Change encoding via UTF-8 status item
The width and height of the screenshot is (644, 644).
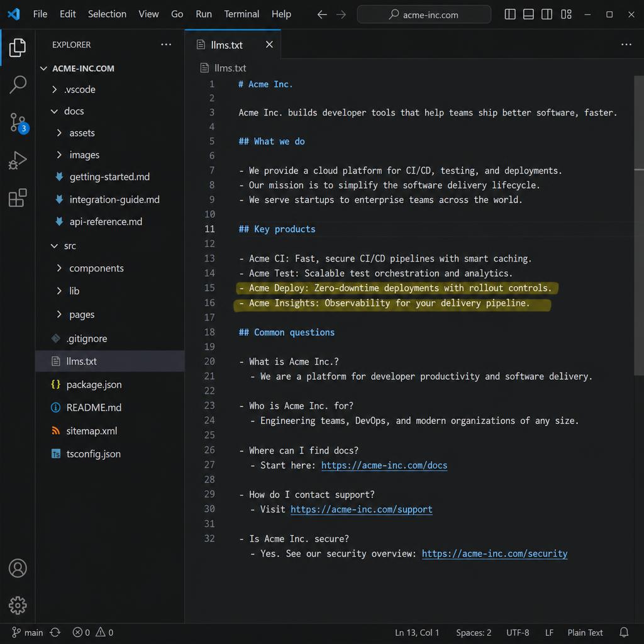coord(518,633)
